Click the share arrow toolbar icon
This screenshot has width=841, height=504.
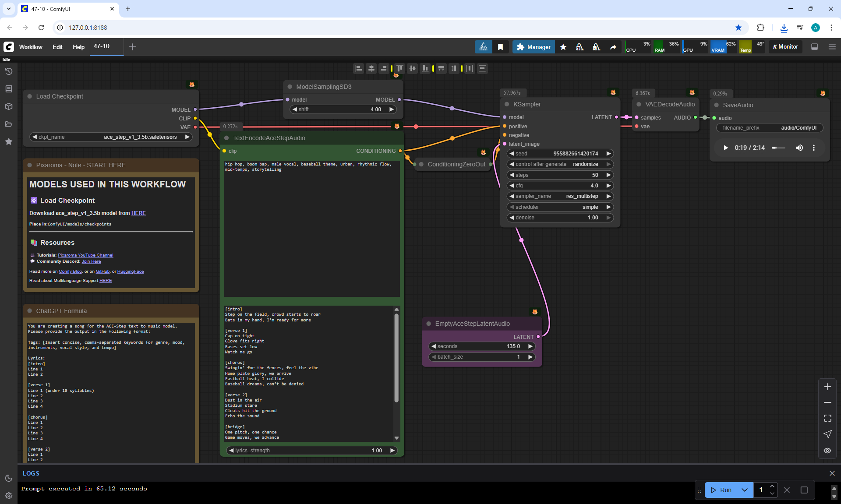613,47
